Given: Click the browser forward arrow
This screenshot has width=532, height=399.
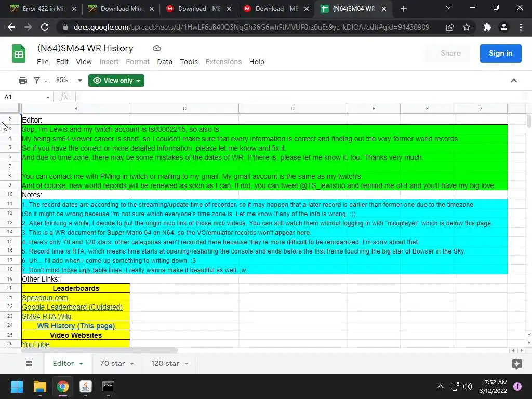Looking at the screenshot, I should coord(28,27).
